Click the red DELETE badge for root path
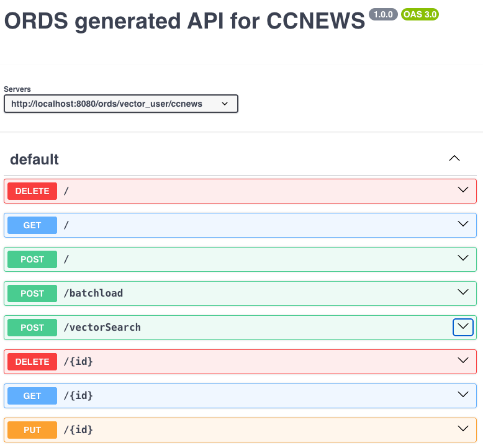Image resolution: width=483 pixels, height=448 pixels. 32,191
